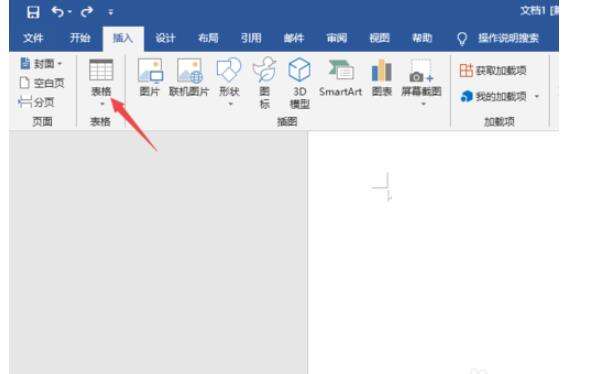Click the 屏幕截图 screenshot camera icon

(421, 71)
